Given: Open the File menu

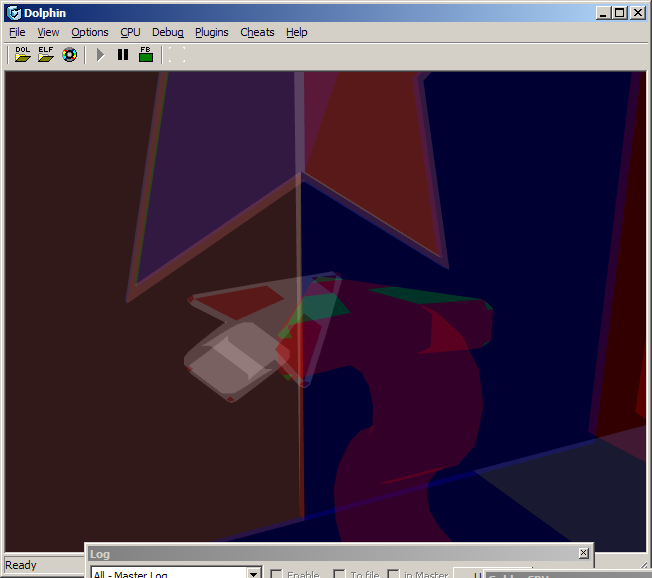Looking at the screenshot, I should point(17,32).
